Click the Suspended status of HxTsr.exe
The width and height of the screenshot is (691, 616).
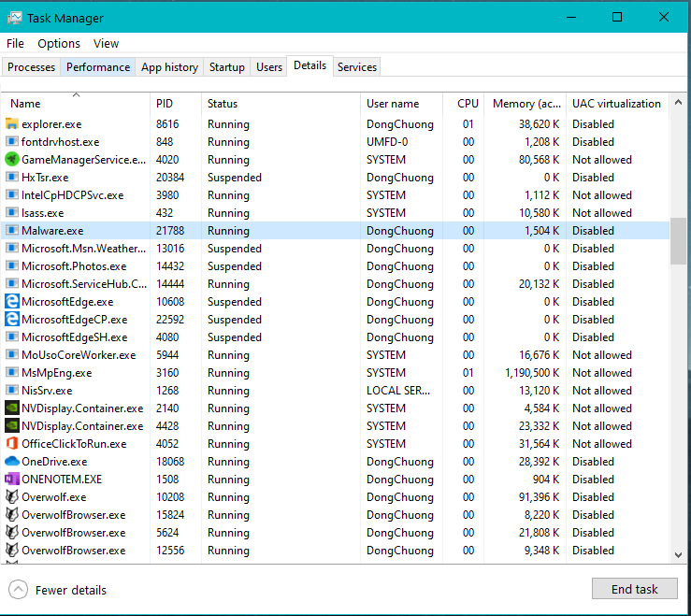235,177
